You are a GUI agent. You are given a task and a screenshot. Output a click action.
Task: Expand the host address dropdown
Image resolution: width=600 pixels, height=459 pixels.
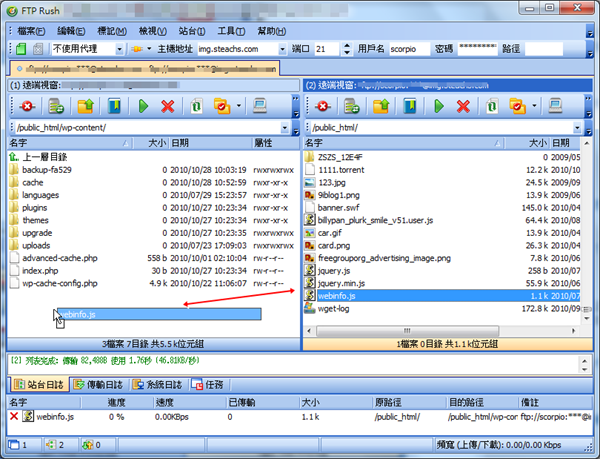click(x=282, y=49)
